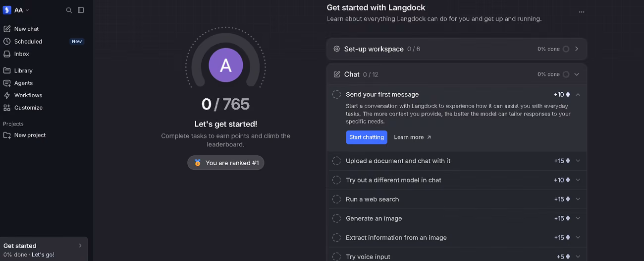Image resolution: width=644 pixels, height=261 pixels.
Task: Click the Start chatting button
Action: 367,137
